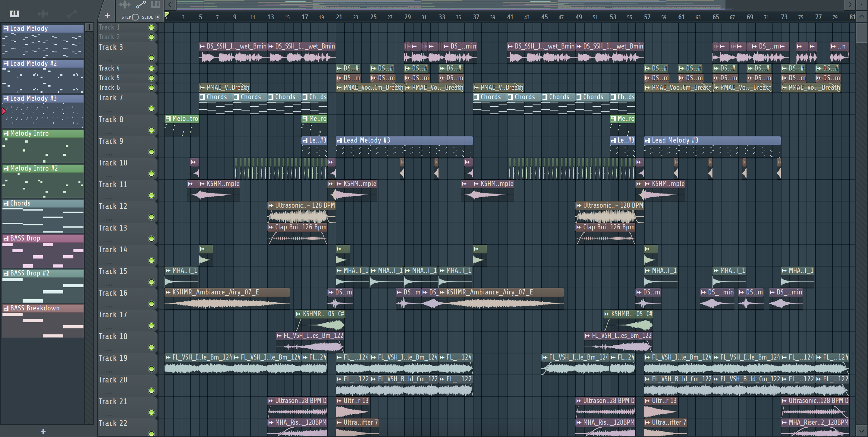Mute Track 15 with its green LED
The height and width of the screenshot is (437, 868).
(151, 282)
